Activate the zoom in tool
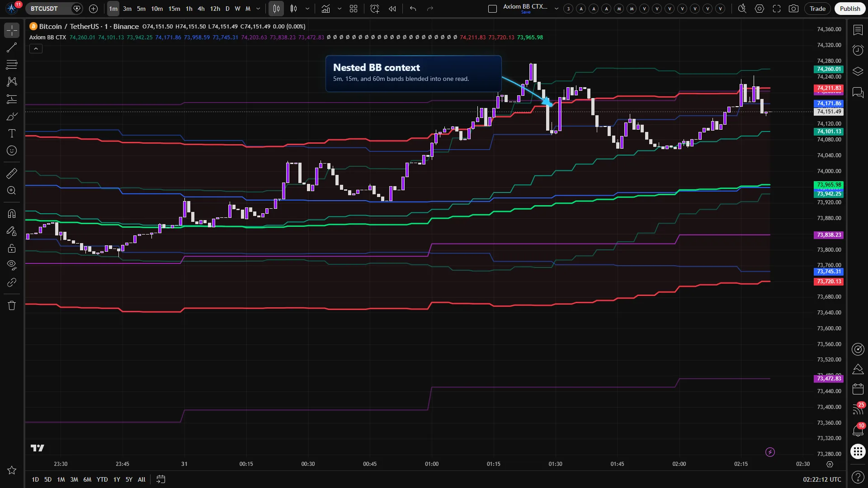The width and height of the screenshot is (868, 488). [x=12, y=190]
